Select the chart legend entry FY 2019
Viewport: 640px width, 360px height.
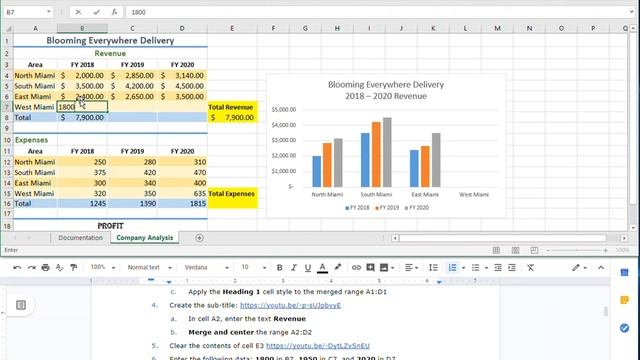click(x=387, y=207)
